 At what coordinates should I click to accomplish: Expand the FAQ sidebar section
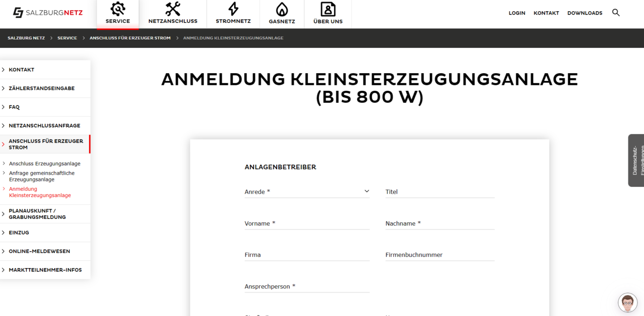[14, 107]
